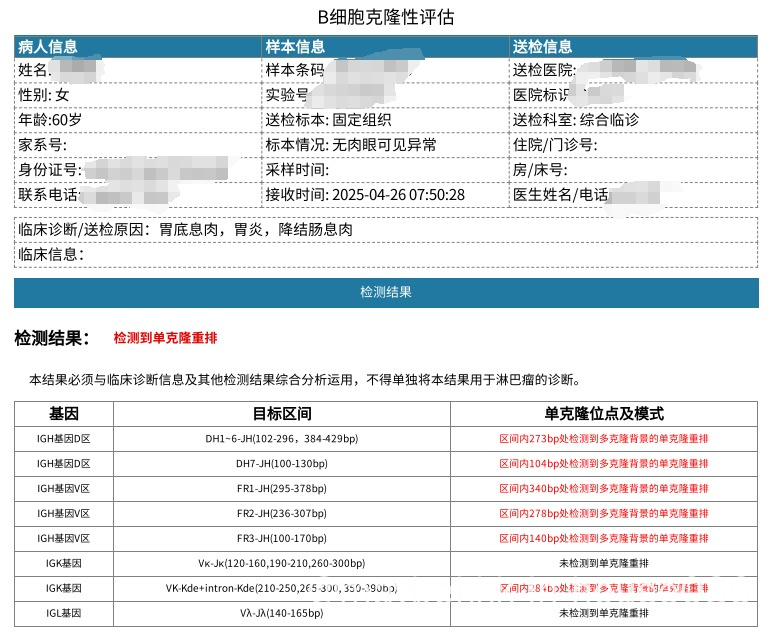Click the 'IGL基因' gene cell

[64, 614]
